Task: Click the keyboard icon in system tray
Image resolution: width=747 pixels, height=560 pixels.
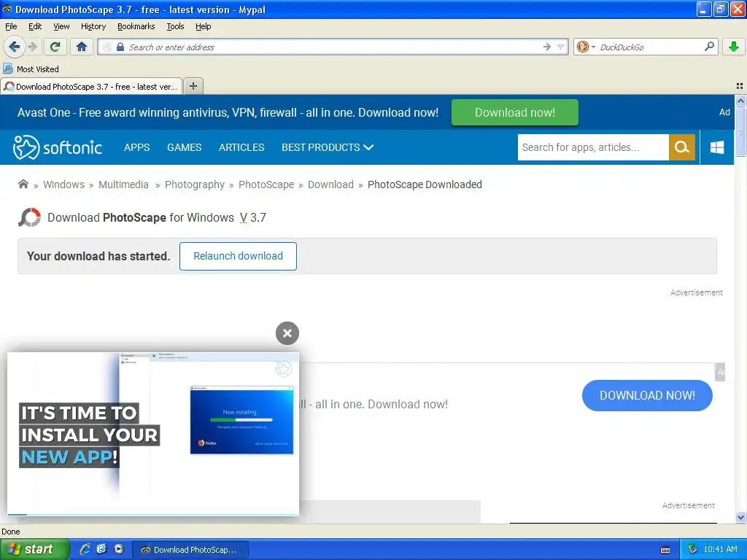Action: 665,550
